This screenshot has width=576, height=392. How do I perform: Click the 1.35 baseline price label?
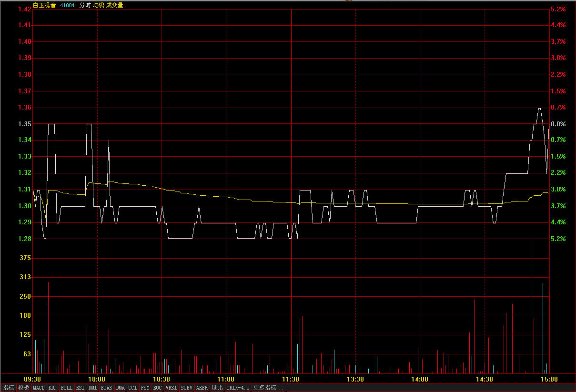(25, 124)
